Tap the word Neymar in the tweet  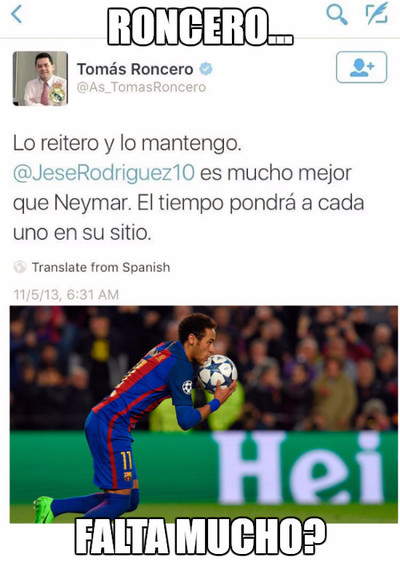91,203
